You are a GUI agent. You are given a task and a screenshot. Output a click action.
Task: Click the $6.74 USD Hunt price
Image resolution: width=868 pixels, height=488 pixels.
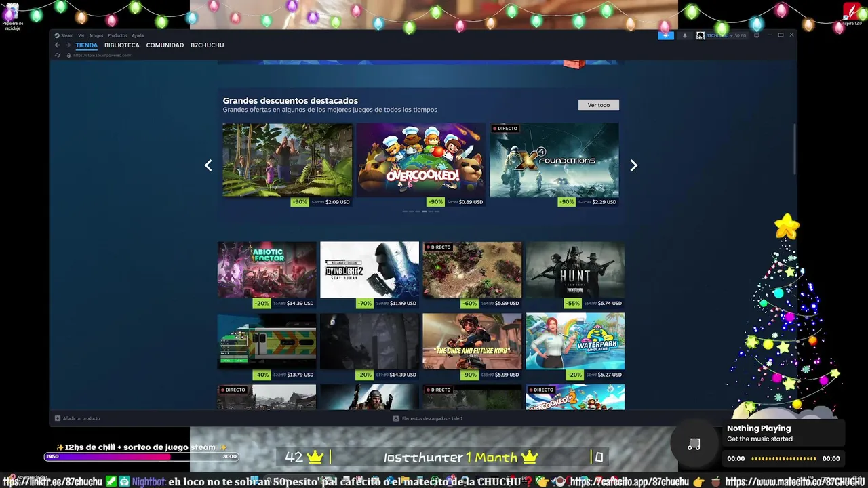pos(610,304)
